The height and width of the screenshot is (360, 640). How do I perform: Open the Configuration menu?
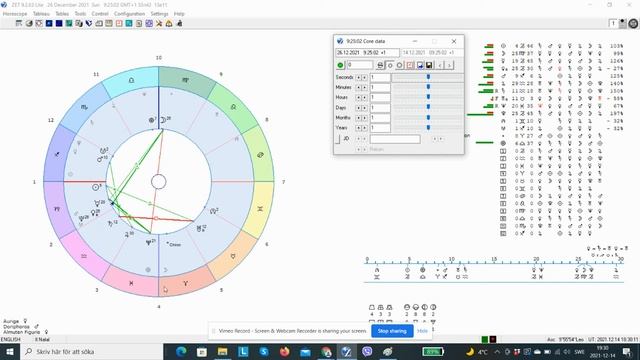[x=129, y=13]
